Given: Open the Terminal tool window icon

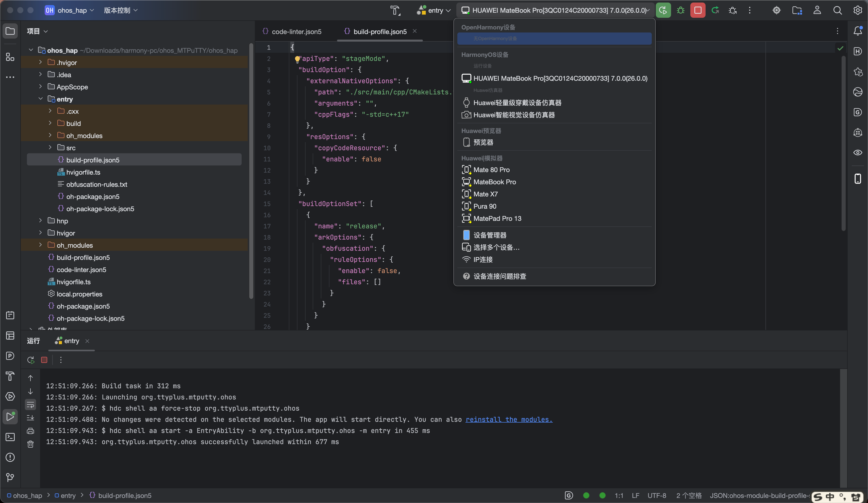Looking at the screenshot, I should pos(10,437).
